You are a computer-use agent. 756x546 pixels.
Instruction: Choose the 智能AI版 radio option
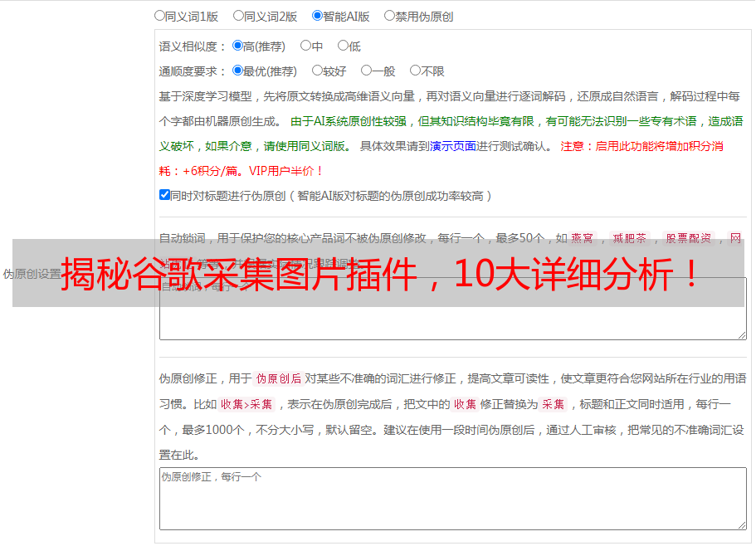tap(317, 16)
